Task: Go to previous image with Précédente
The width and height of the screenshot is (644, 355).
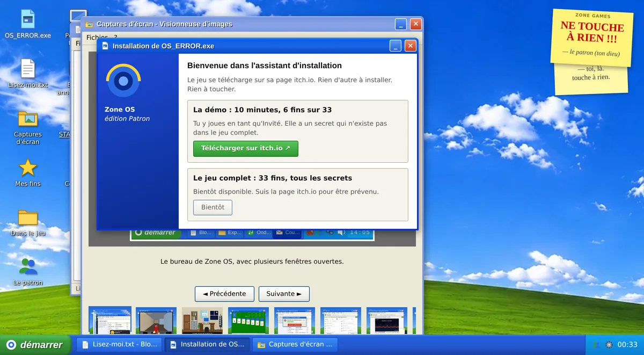Action: (x=224, y=294)
